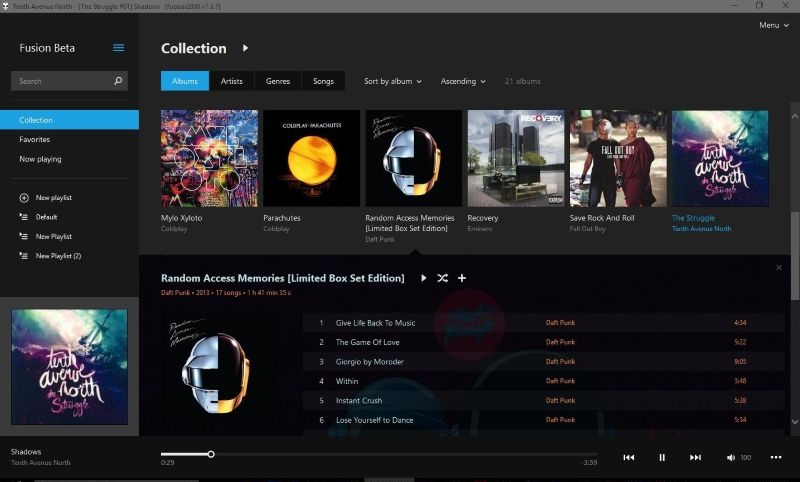The width and height of the screenshot is (800, 482).
Task: Shuffle the Random Access Memories album
Action: coord(442,278)
